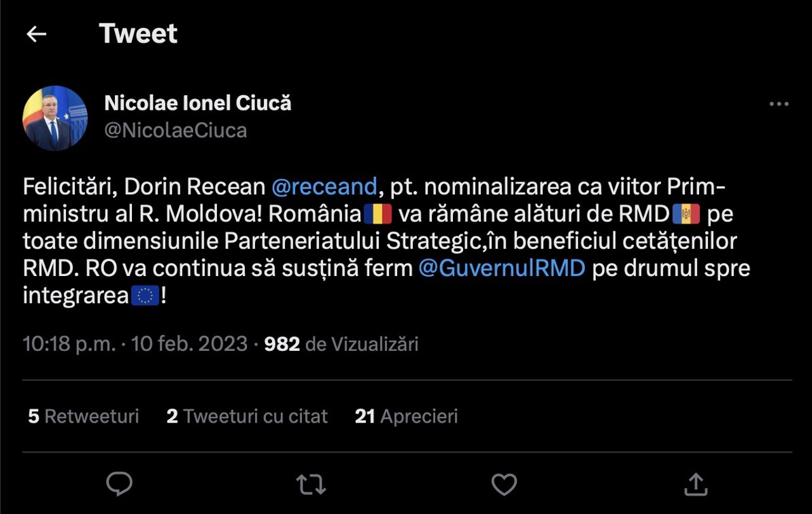Click the display name Nicolae Ionel Ciucă
This screenshot has width=812, height=514.
click(197, 103)
